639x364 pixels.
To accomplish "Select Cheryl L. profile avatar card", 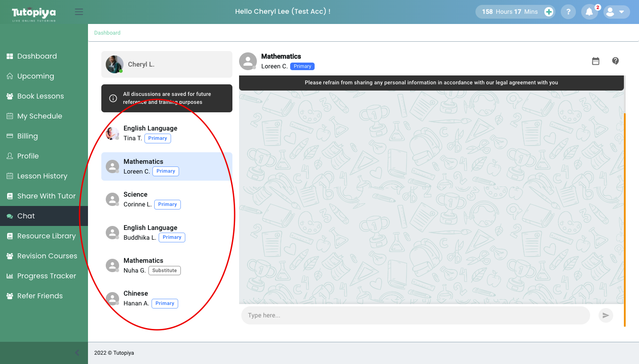I will 167,64.
